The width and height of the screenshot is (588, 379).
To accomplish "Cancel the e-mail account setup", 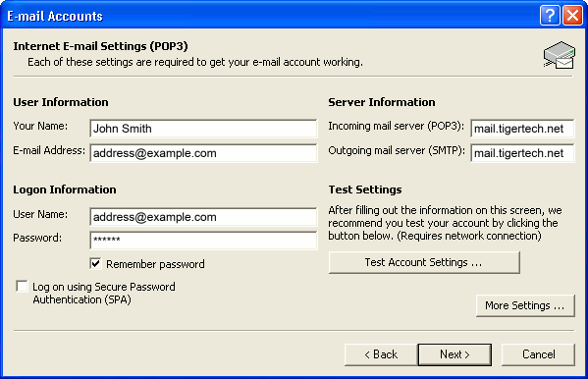I will [538, 354].
